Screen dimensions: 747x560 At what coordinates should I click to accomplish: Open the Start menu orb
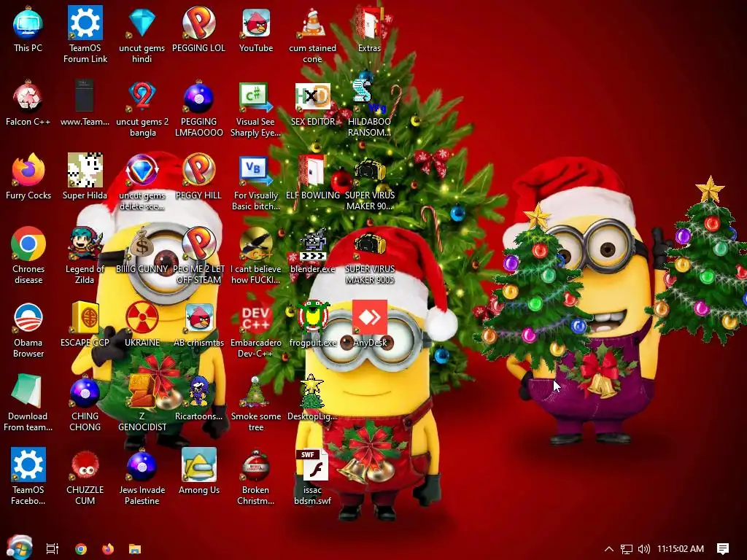19,548
